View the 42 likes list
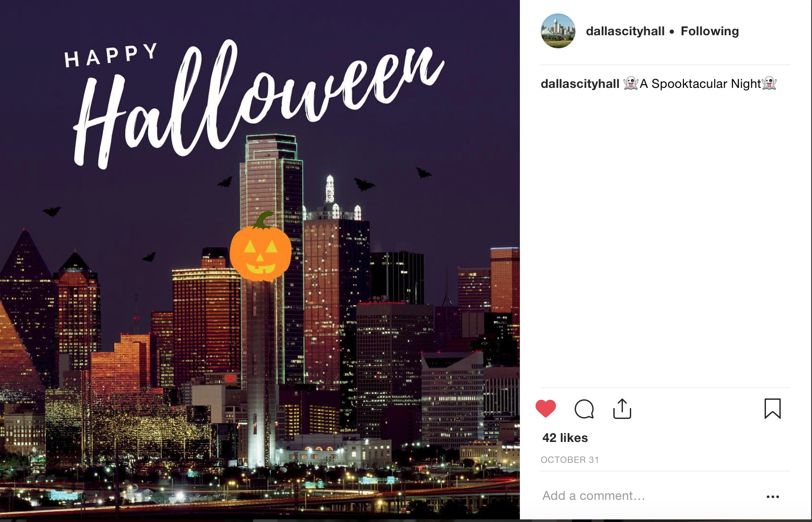Screen dimensions: 812x522 coord(565,438)
